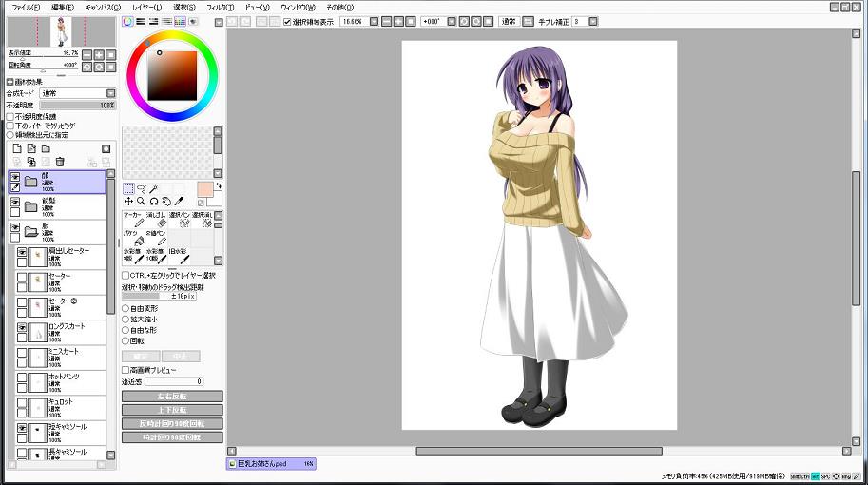Select the 拡大縮小 radio option
This screenshot has height=485, width=868.
pos(126,320)
